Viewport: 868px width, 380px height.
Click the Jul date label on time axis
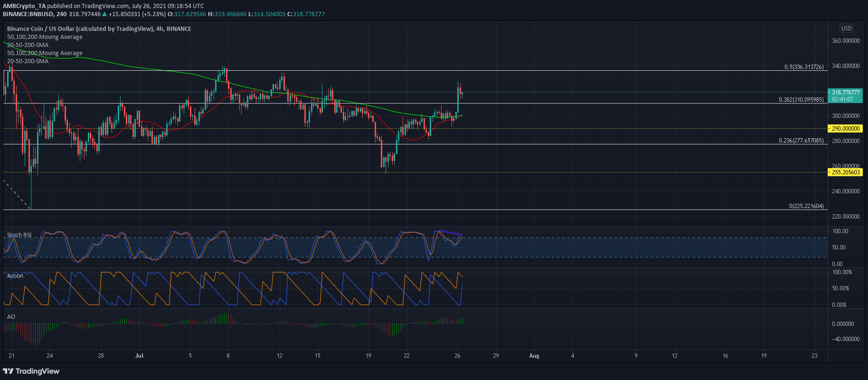139,355
